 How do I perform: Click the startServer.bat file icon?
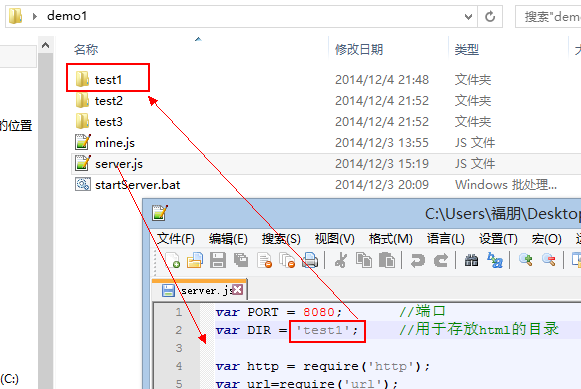[x=83, y=184]
